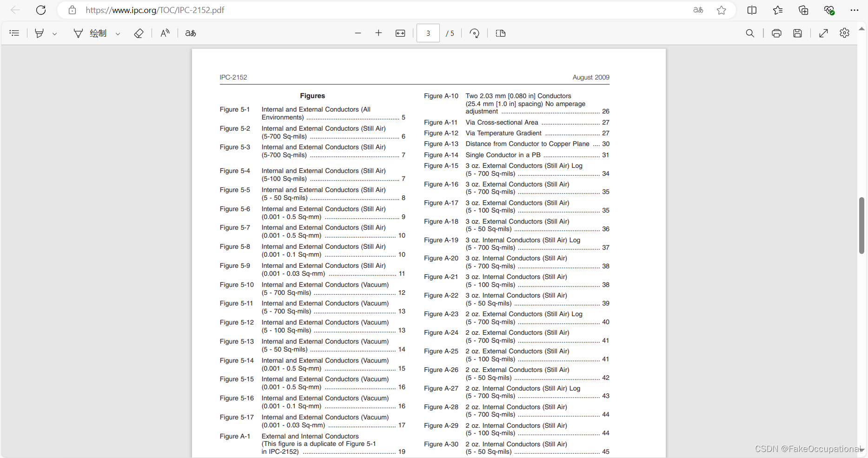Click 'Figure 5-6' entry label

pos(235,209)
